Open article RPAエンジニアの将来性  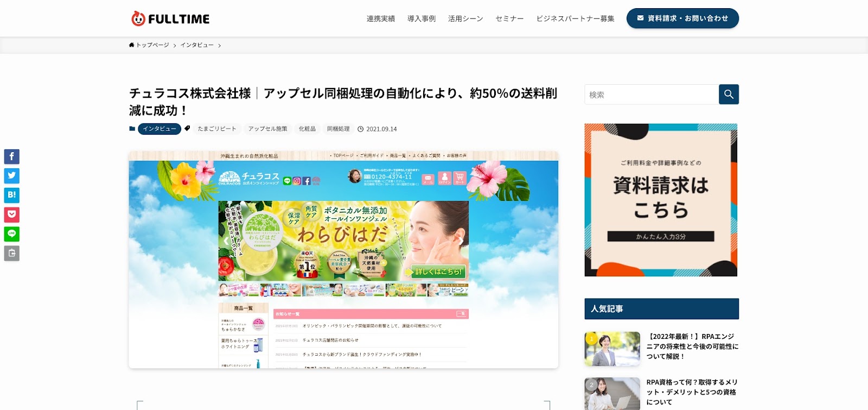coord(692,346)
